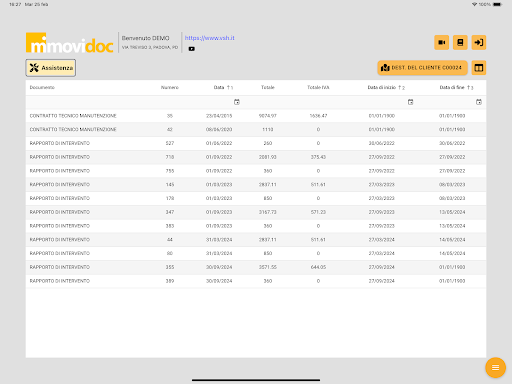The image size is (512, 384).
Task: Select RAPPORTO DI INTERVENTO row number 755
Action: coord(256,171)
